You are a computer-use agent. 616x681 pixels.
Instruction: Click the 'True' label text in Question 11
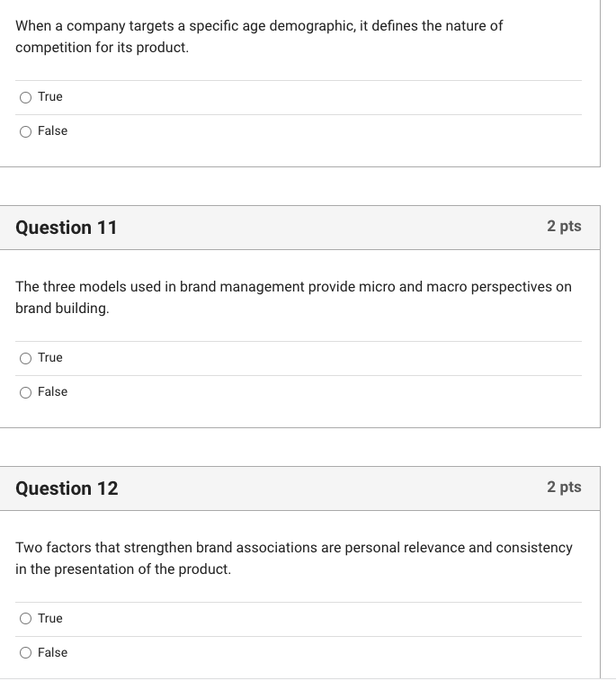click(x=50, y=358)
